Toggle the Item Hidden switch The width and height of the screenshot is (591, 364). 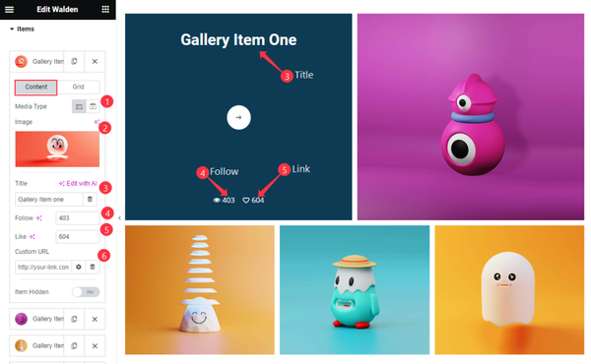pos(86,292)
